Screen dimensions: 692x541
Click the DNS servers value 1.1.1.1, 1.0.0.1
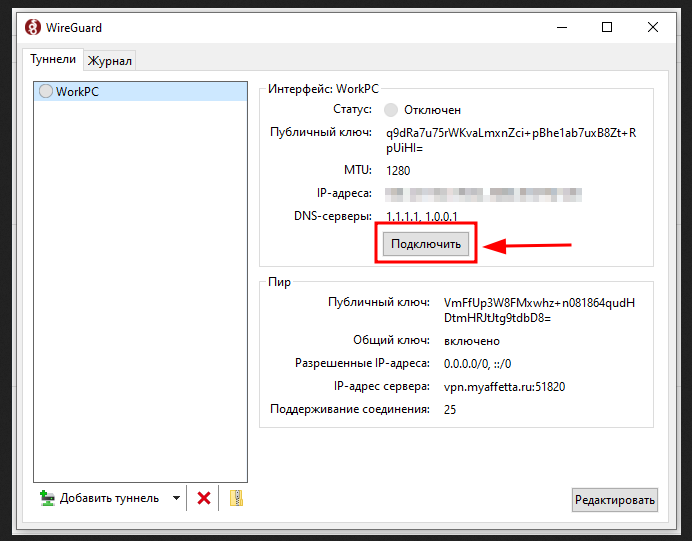(x=421, y=217)
